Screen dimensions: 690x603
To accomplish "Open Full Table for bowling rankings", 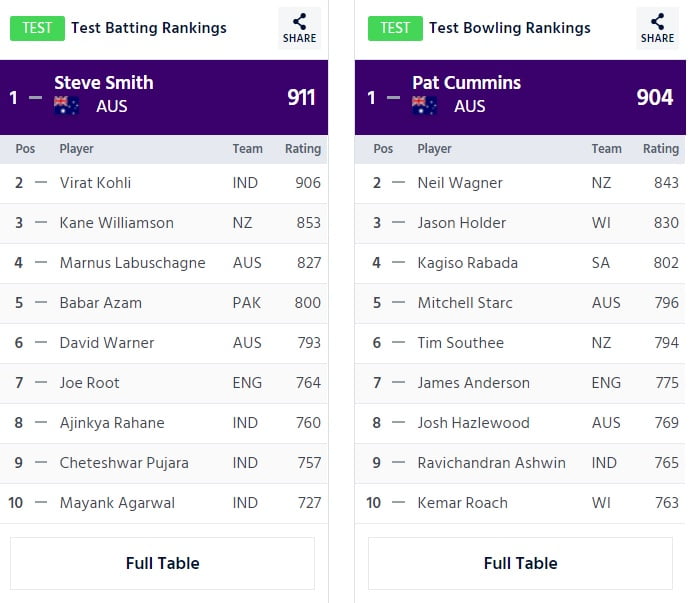I will 520,563.
